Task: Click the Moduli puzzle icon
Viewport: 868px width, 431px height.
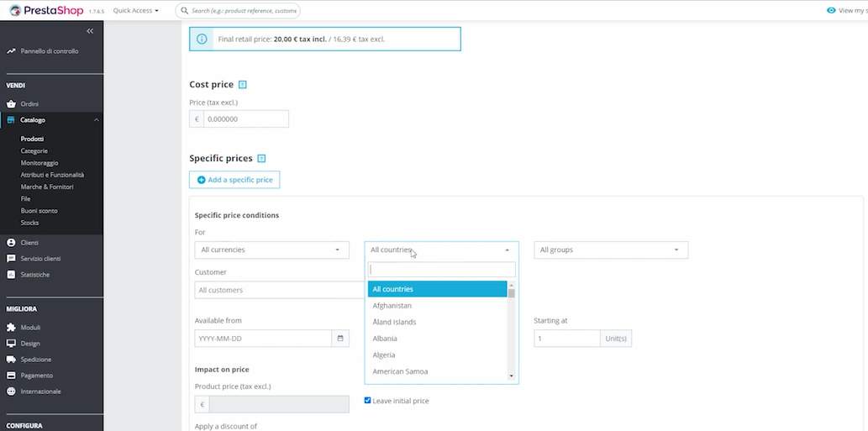Action: coord(11,328)
